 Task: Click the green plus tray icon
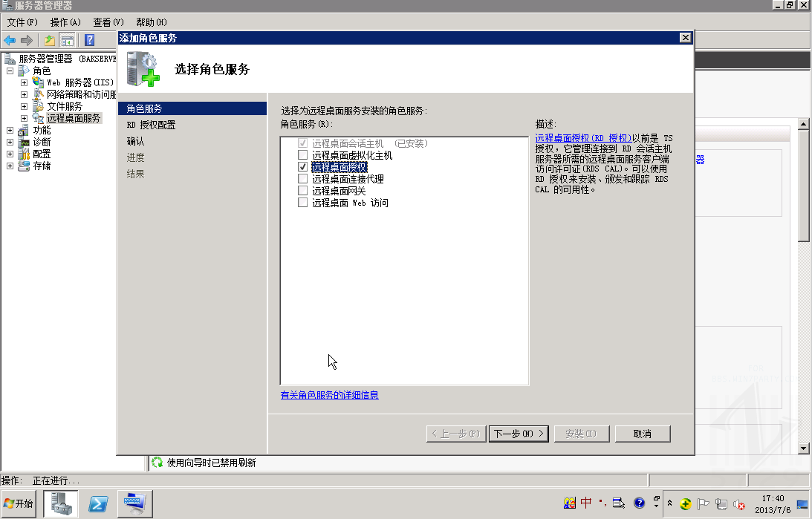pos(685,503)
